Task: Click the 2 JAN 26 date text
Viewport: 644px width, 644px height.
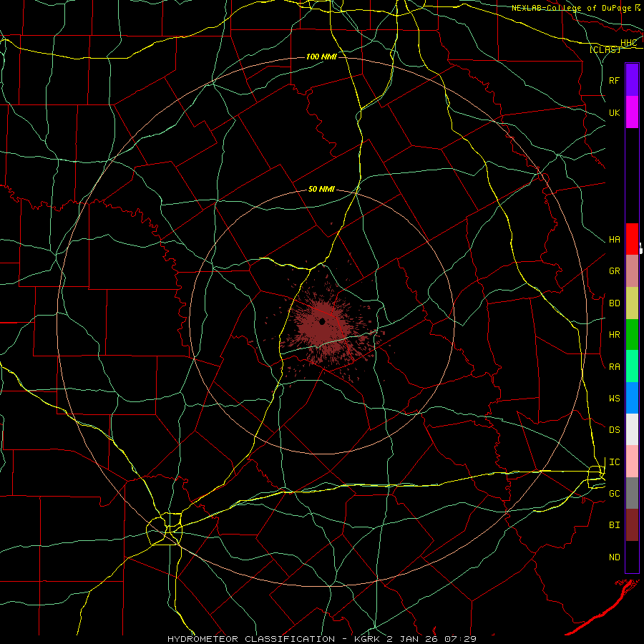Action: pos(413,639)
